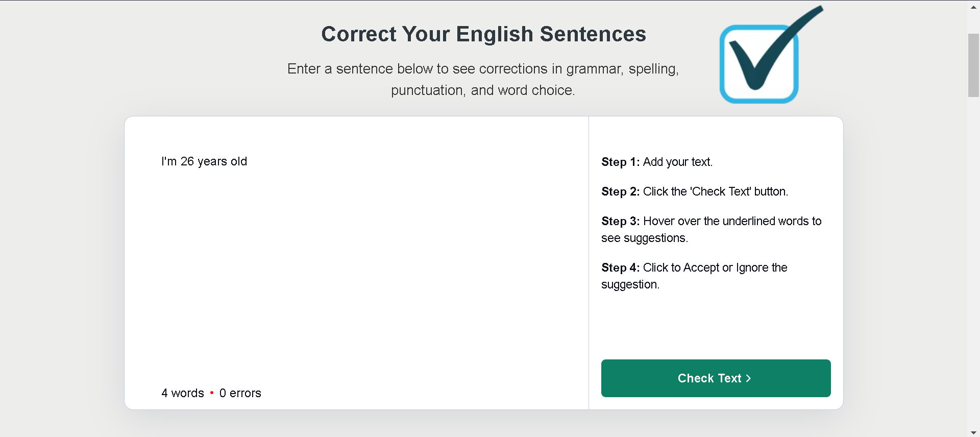Click the red dot between the counters

point(211,393)
